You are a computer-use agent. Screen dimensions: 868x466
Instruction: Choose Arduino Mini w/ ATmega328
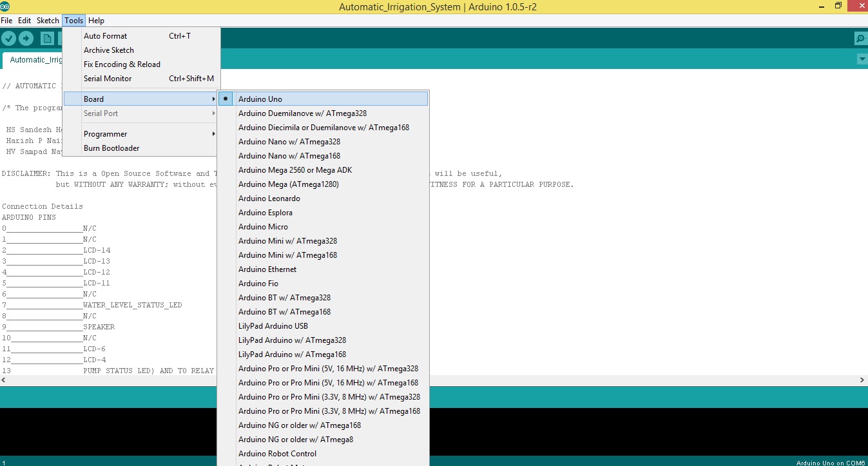pyautogui.click(x=323, y=241)
